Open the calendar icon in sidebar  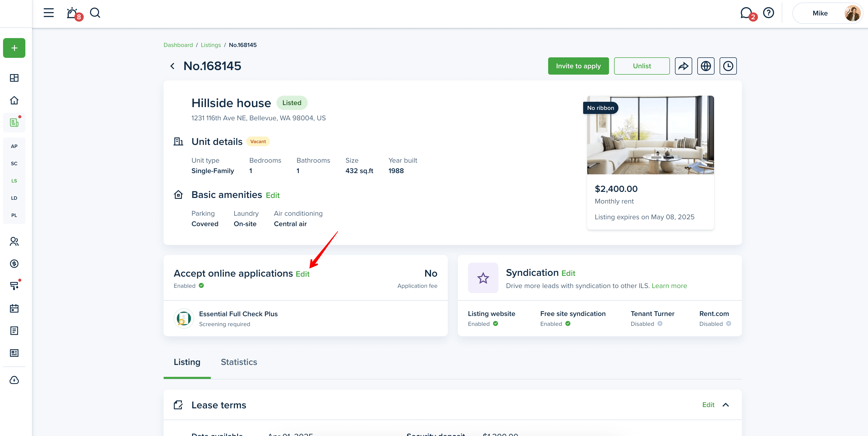coord(14,309)
